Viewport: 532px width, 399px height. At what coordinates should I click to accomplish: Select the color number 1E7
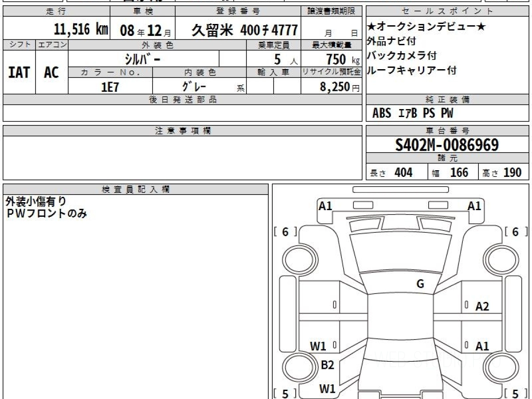coord(110,87)
